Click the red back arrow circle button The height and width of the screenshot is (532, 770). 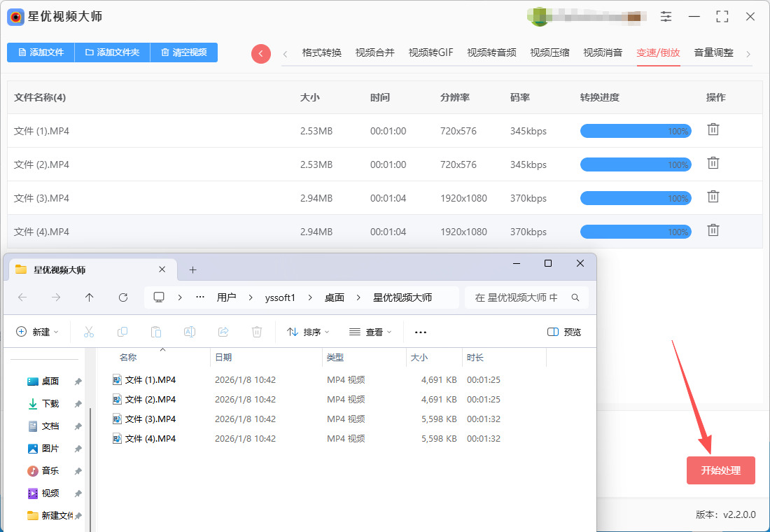[261, 53]
